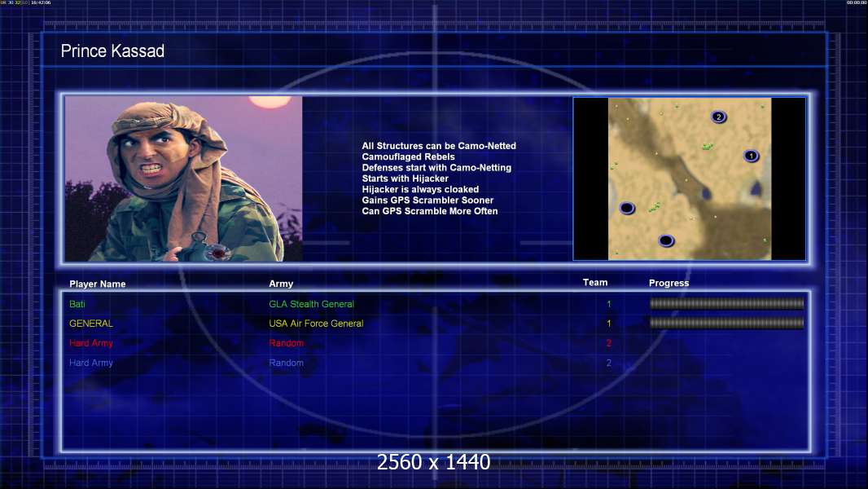Click the desert map preview thumbnail
Screen dimensions: 868x489
(x=689, y=178)
